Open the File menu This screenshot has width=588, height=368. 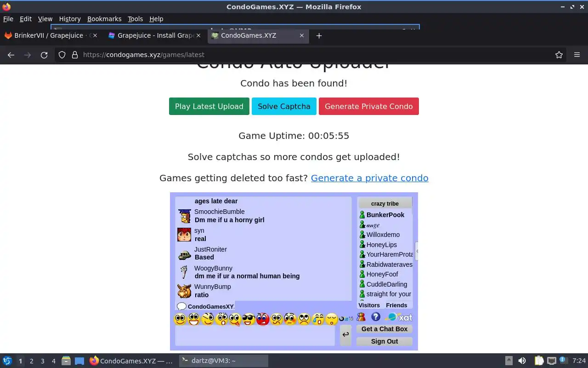pyautogui.click(x=8, y=19)
